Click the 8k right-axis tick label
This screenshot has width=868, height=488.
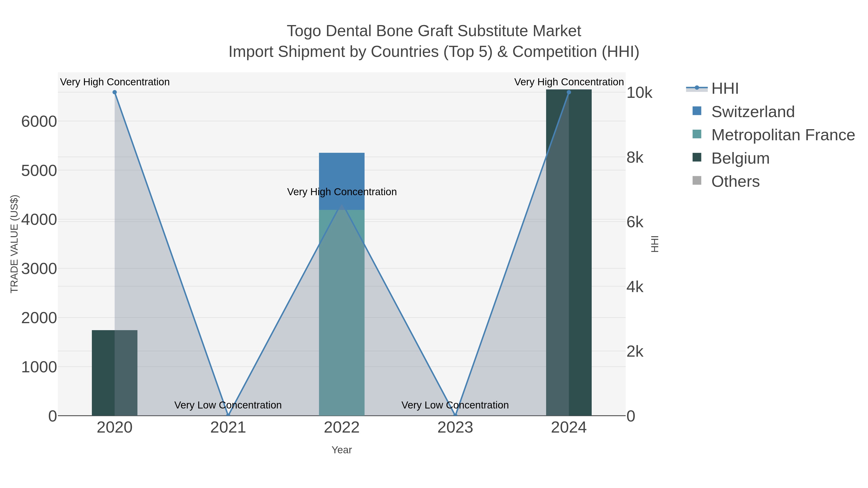pos(635,157)
